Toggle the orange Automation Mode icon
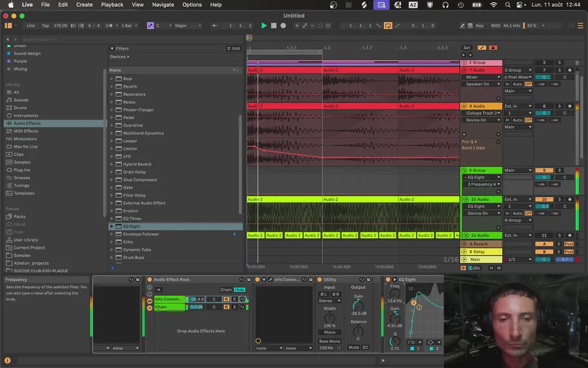Viewport: 588px width, 368px height. (x=482, y=48)
